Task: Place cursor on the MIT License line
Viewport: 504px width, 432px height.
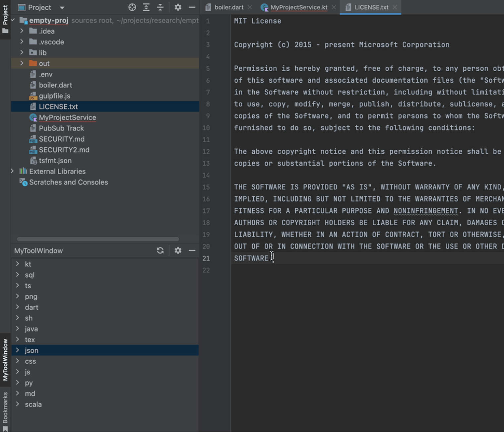Action: click(258, 21)
